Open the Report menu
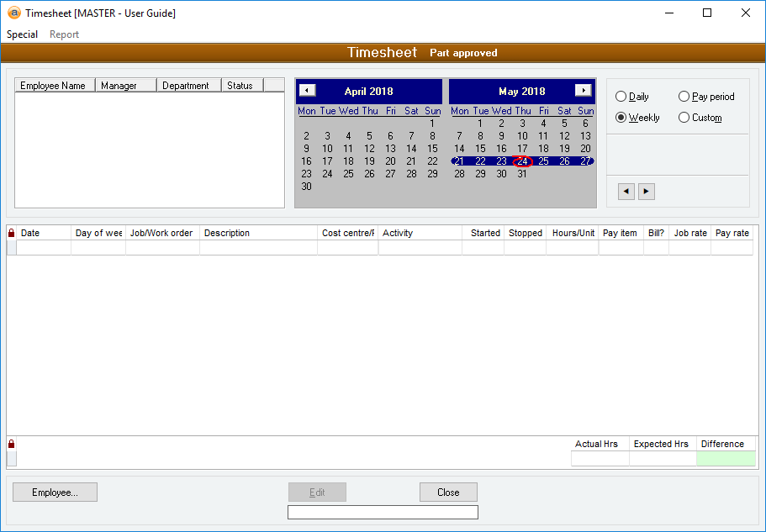 (64, 34)
